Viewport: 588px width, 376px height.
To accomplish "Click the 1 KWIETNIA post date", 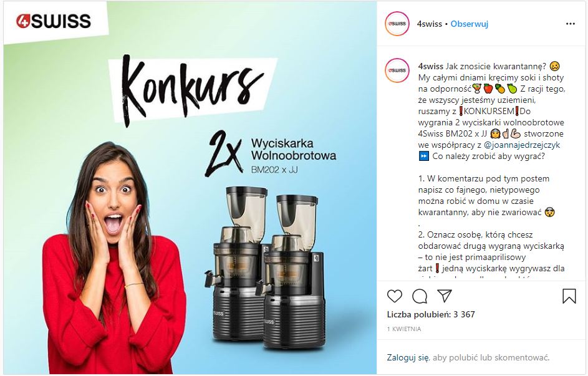I will pyautogui.click(x=404, y=329).
